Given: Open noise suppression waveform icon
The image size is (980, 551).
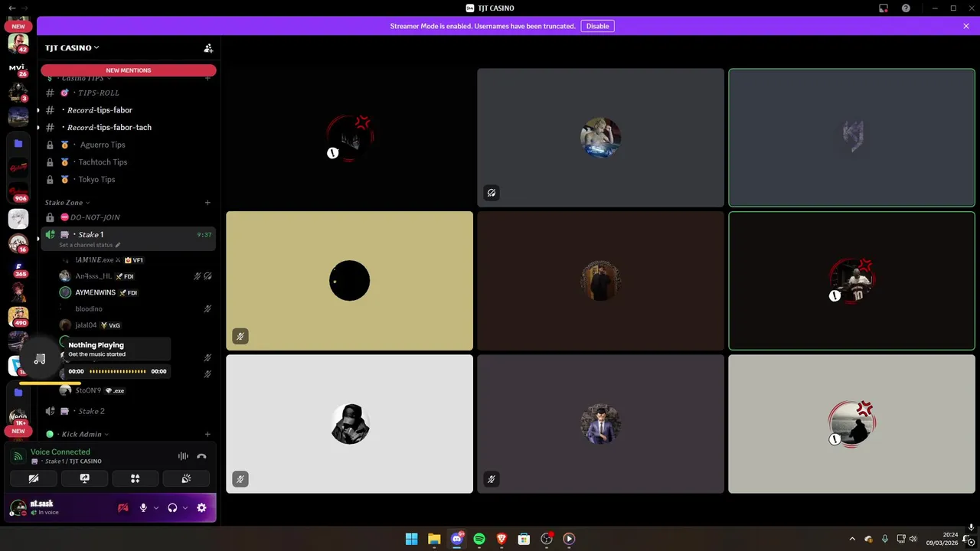Looking at the screenshot, I should [183, 456].
